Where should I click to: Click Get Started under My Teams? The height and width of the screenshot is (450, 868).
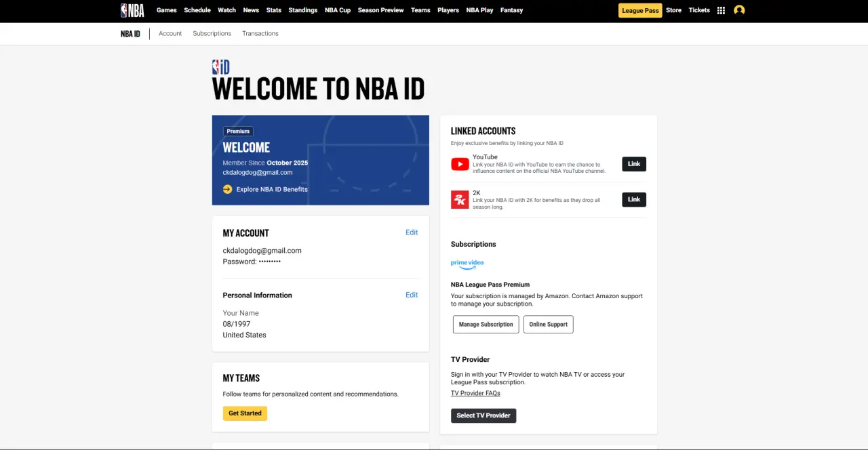coord(245,413)
